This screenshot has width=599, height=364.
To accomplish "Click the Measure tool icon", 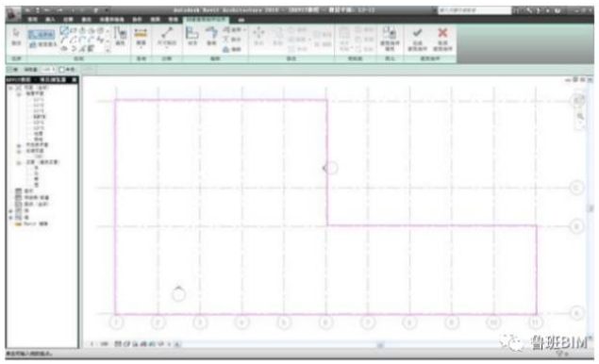I will (x=141, y=34).
